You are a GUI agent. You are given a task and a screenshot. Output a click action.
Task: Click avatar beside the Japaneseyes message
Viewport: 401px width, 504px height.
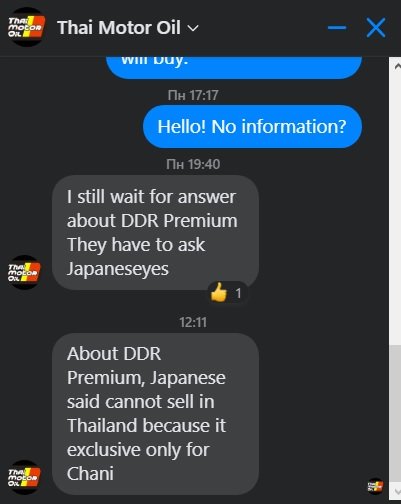pyautogui.click(x=24, y=272)
